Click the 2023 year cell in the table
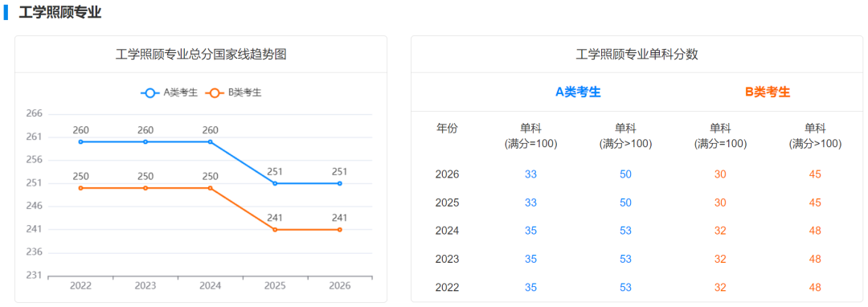The height and width of the screenshot is (307, 868). (x=448, y=259)
